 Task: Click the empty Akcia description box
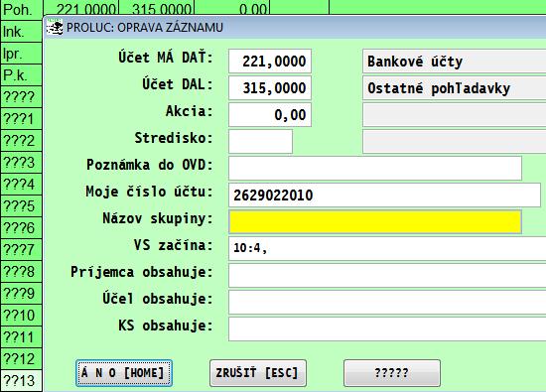click(454, 115)
